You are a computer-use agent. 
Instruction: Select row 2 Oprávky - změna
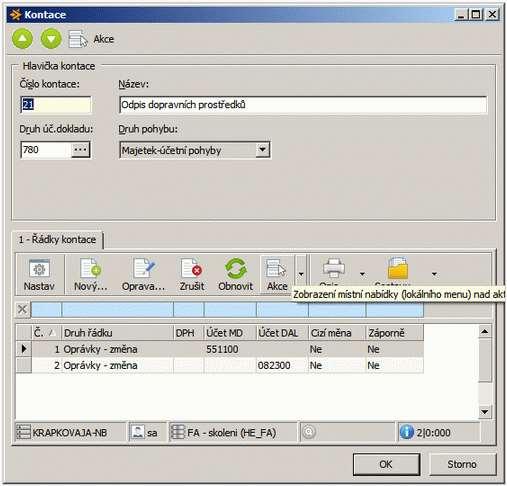[x=220, y=365]
